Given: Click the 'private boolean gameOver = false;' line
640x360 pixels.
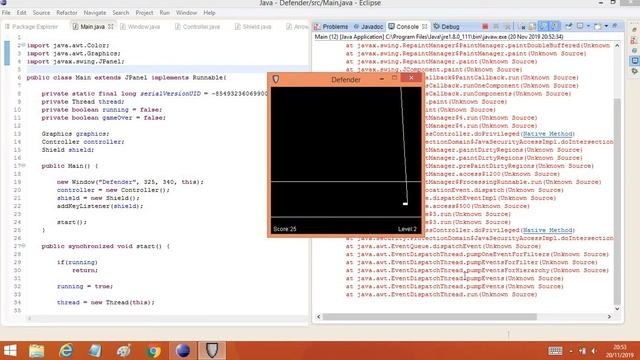Looking at the screenshot, I should (x=104, y=118).
